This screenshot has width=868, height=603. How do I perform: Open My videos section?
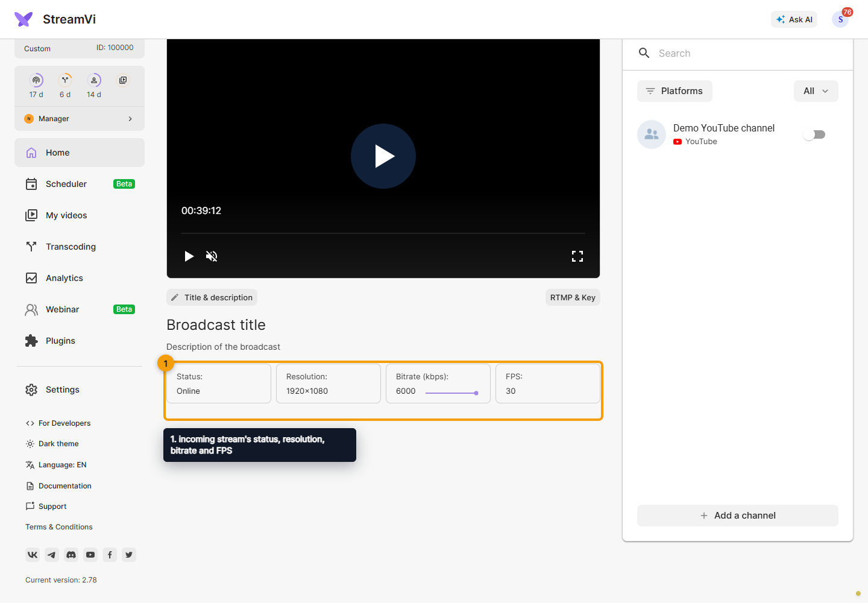pyautogui.click(x=80, y=215)
